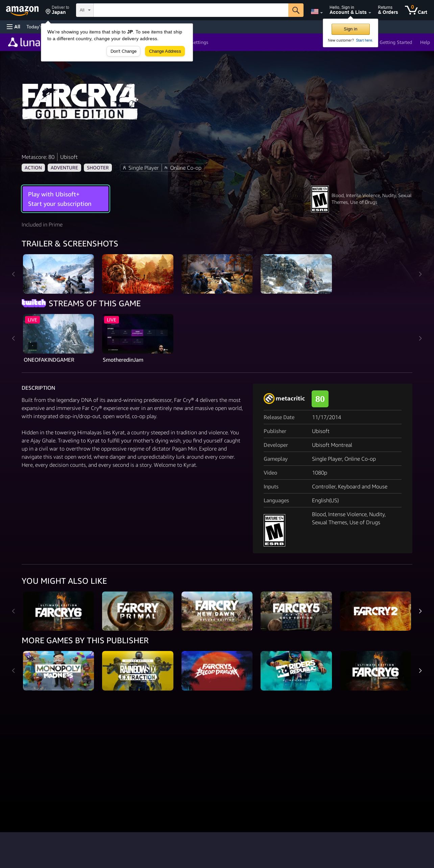Open the Luna Help tab

click(x=425, y=42)
